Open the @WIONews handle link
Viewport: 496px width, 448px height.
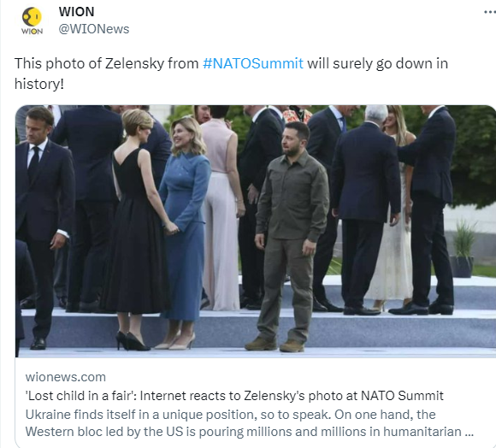pos(94,29)
